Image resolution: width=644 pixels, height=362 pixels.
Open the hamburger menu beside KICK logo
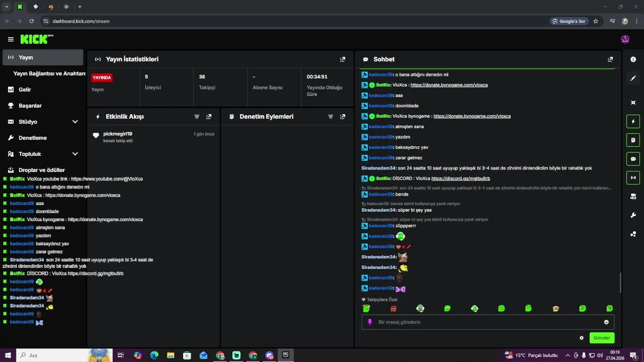tap(11, 39)
